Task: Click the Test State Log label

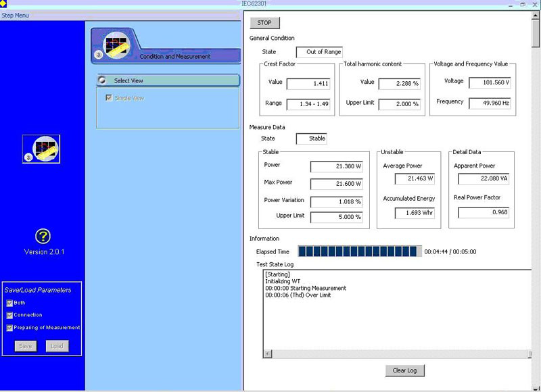Action: coord(275,264)
